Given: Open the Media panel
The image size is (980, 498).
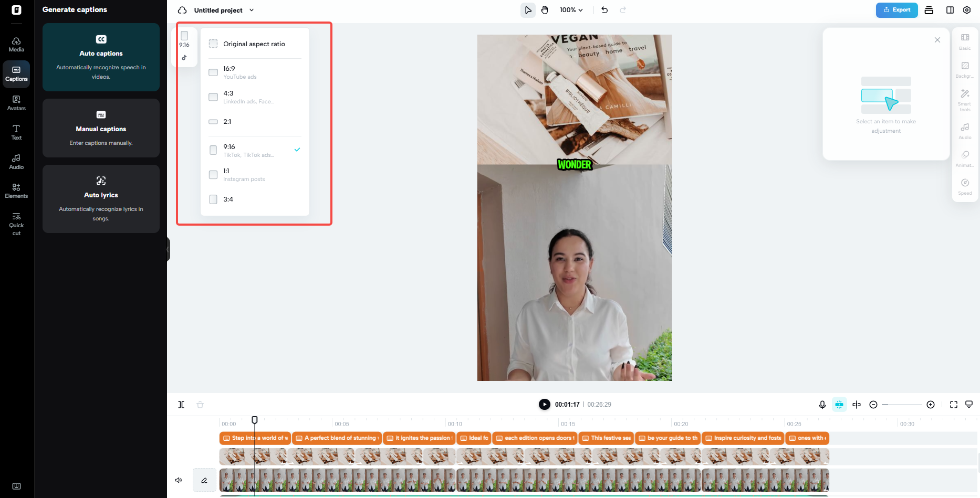Looking at the screenshot, I should point(16,44).
